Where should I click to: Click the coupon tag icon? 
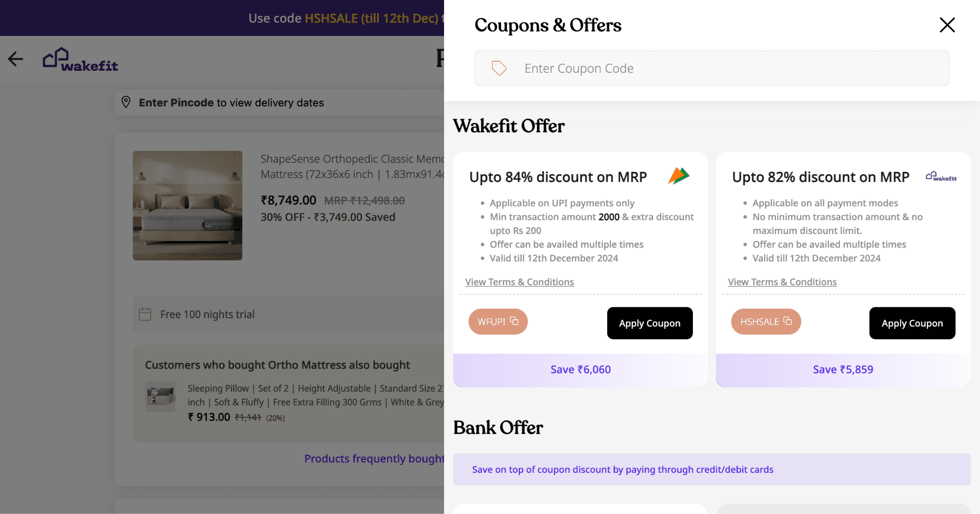click(x=499, y=68)
